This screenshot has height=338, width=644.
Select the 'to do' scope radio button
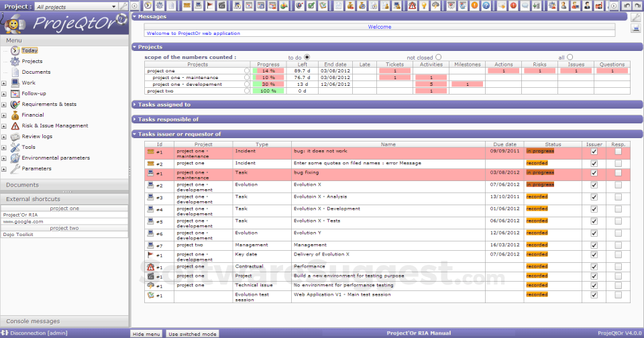[307, 58]
